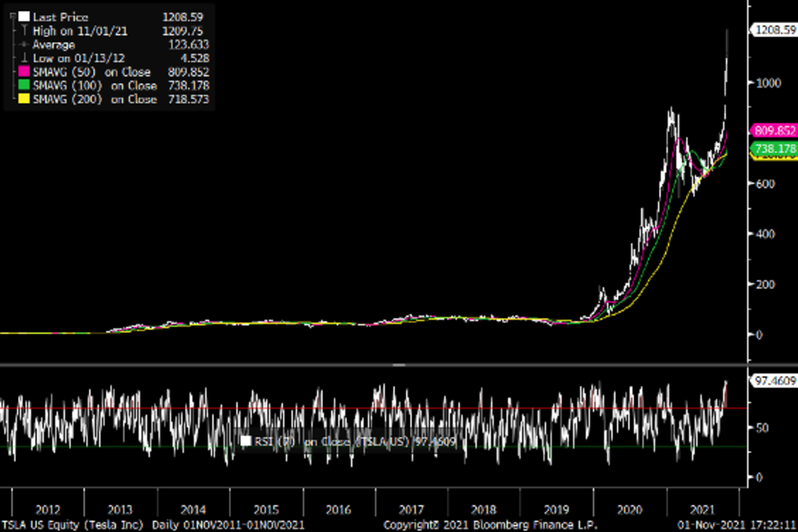Click the white Last Price color swatch
Image resolution: width=798 pixels, height=532 pixels.
(24, 17)
